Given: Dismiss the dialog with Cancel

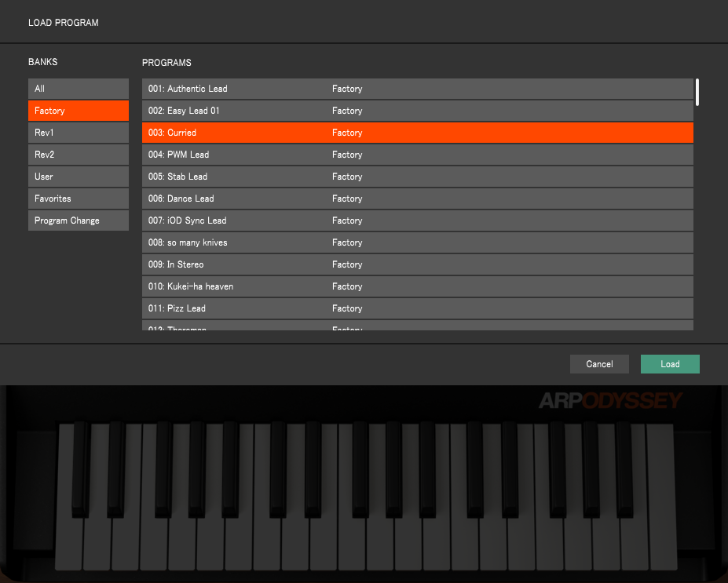Looking at the screenshot, I should [x=599, y=363].
